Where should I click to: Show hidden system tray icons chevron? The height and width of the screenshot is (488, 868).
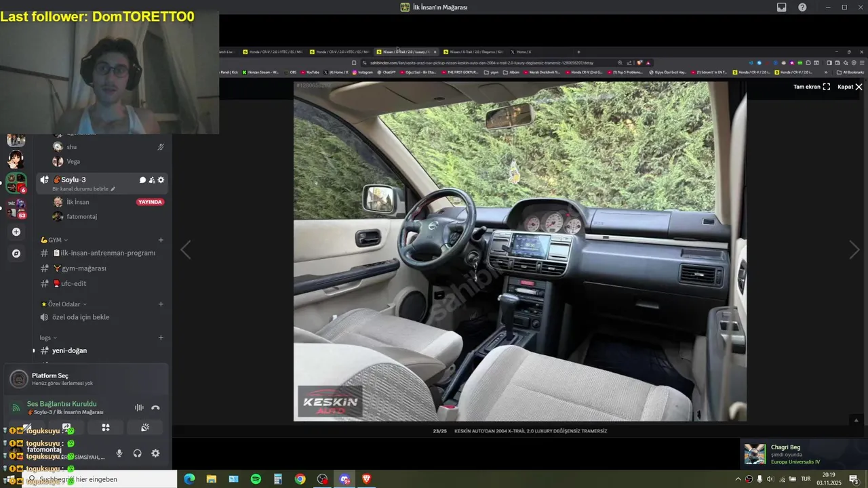point(738,479)
